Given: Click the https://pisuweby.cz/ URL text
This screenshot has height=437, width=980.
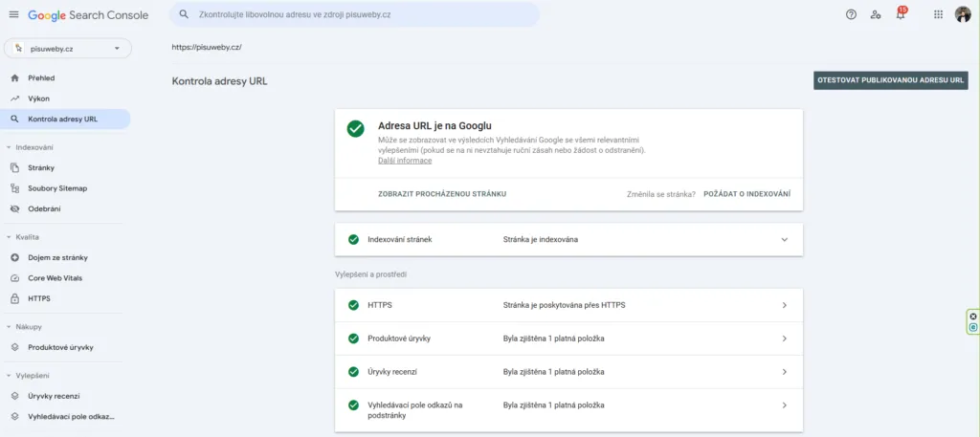Looking at the screenshot, I should tap(207, 48).
